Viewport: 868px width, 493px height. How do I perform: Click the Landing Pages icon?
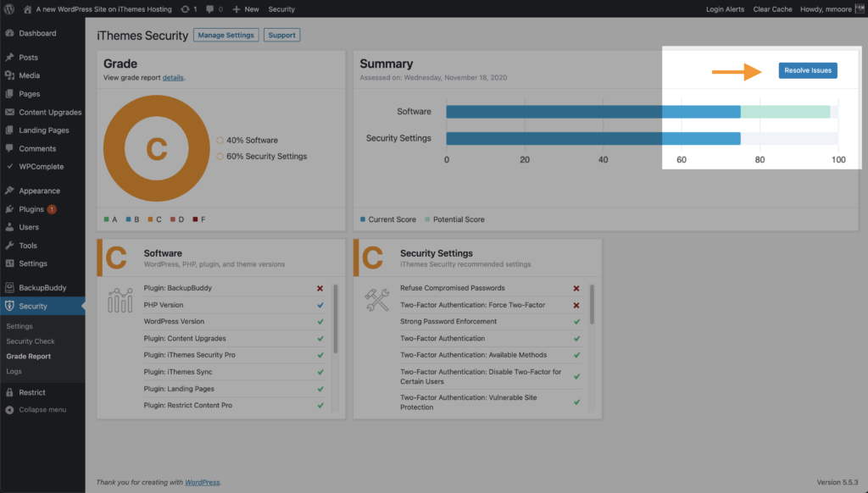pos(9,130)
